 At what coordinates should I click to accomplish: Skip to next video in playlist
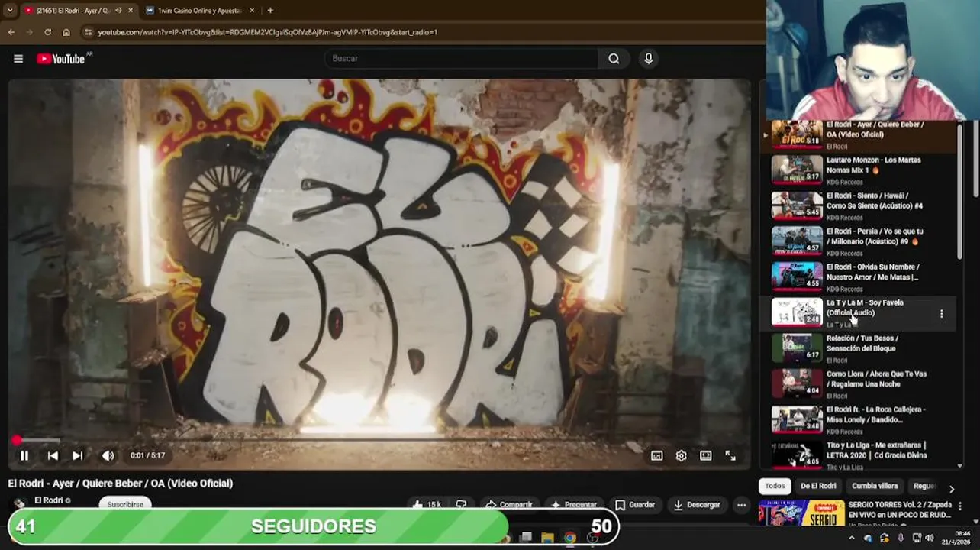[x=77, y=456]
